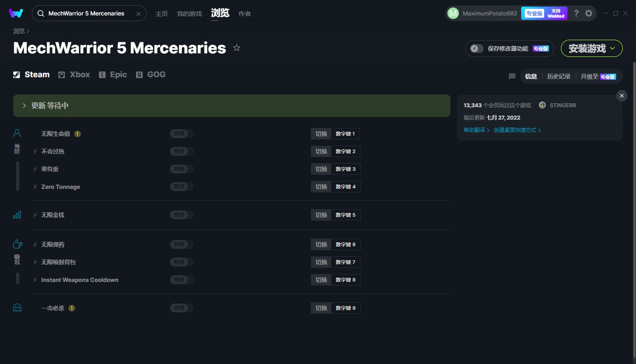Click the MaximumPotato682 avatar icon
The width and height of the screenshot is (636, 364).
[x=453, y=13]
